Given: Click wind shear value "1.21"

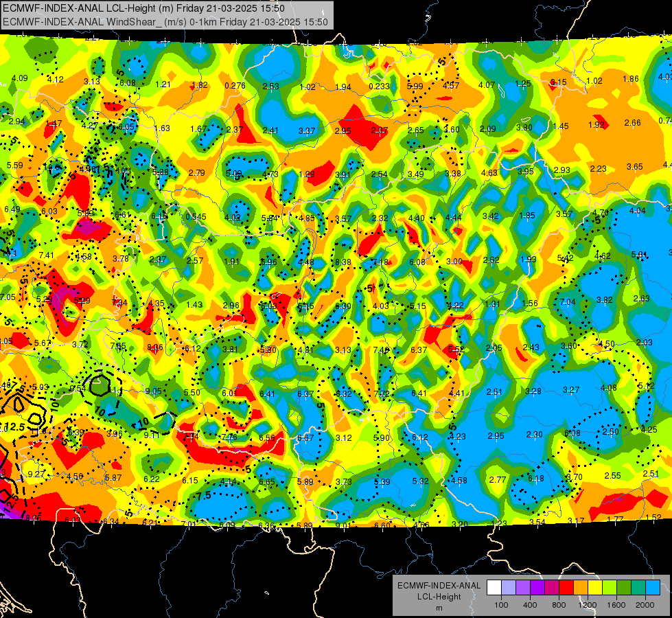Looking at the screenshot, I should 163,84.
